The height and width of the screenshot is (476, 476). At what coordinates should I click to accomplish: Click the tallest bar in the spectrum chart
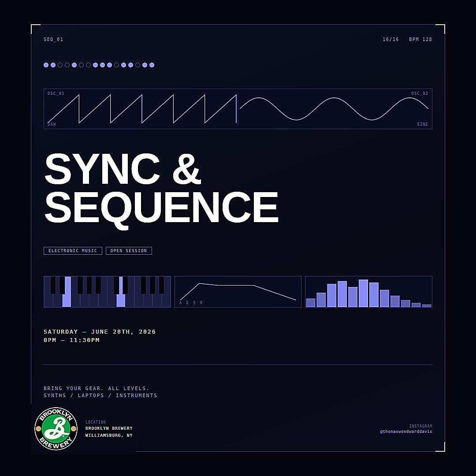[x=363, y=293]
